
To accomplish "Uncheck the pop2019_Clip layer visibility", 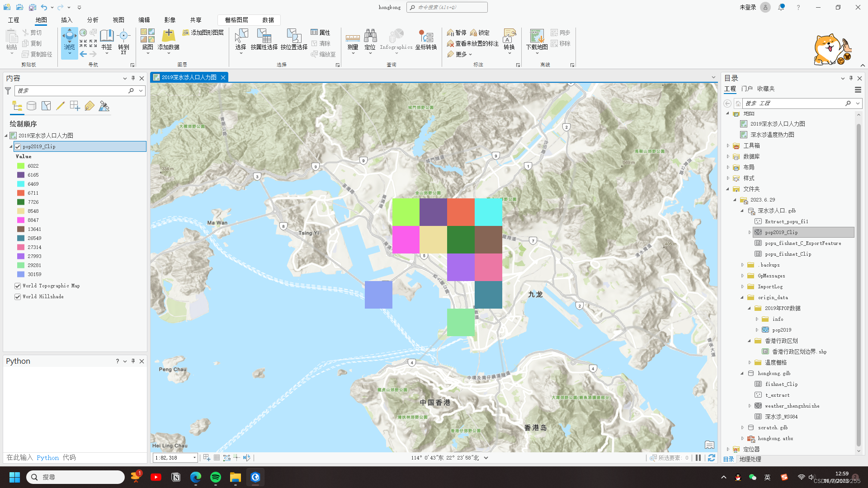I will coord(18,147).
